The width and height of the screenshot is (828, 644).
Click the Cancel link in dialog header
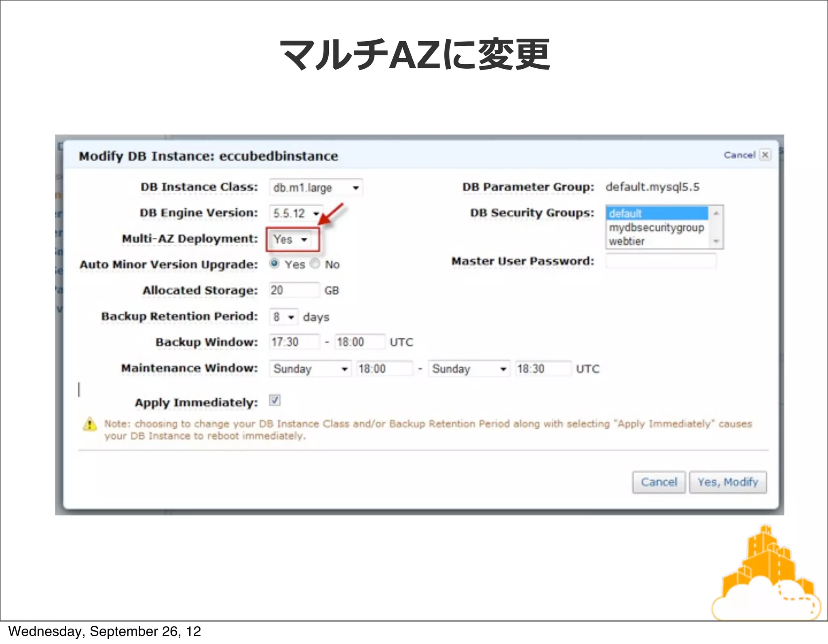[739, 155]
